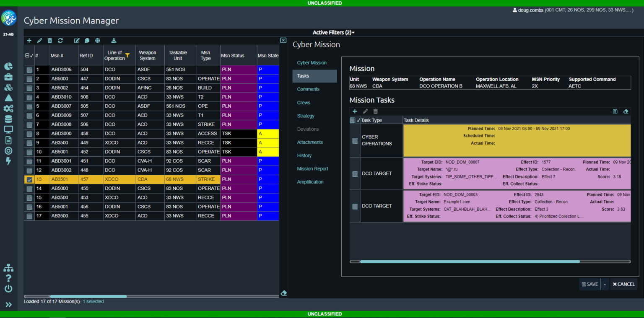Expand the Save button dropdown arrow
644x318 pixels.
[x=605, y=284]
